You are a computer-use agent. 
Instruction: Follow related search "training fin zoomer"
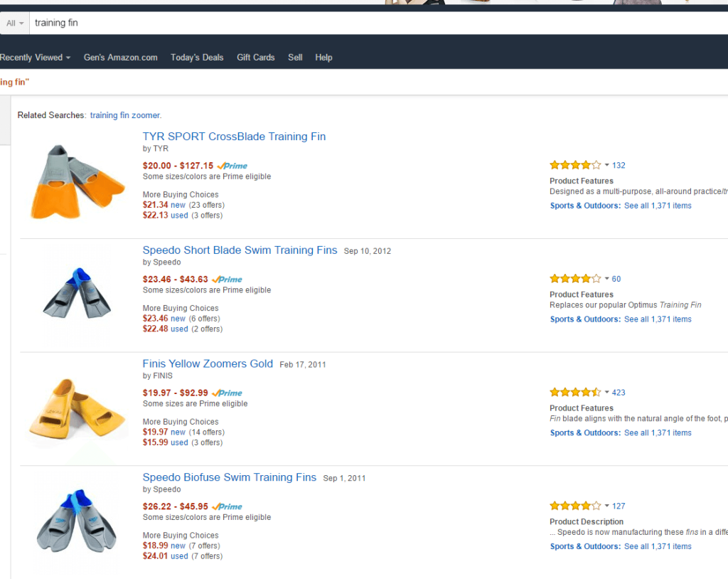[x=125, y=115]
